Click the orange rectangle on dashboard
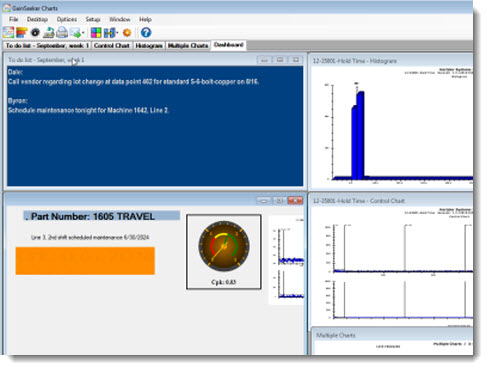This screenshot has width=488, height=370. [x=85, y=261]
